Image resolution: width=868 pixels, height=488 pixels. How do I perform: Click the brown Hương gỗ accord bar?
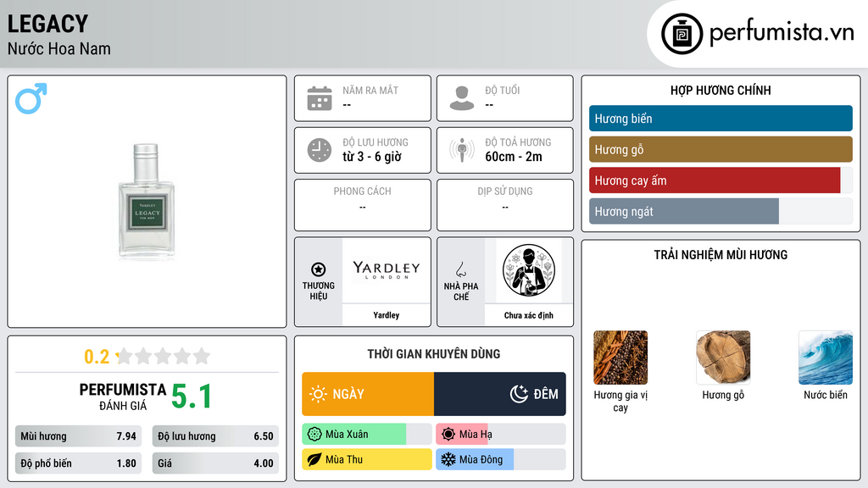721,149
